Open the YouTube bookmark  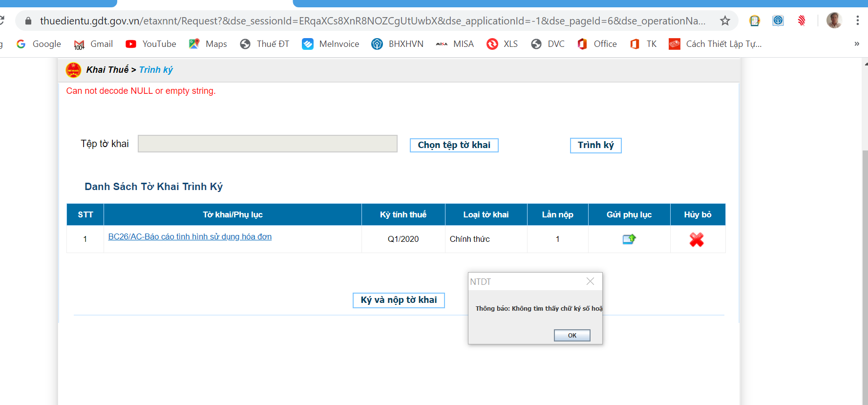(x=151, y=44)
